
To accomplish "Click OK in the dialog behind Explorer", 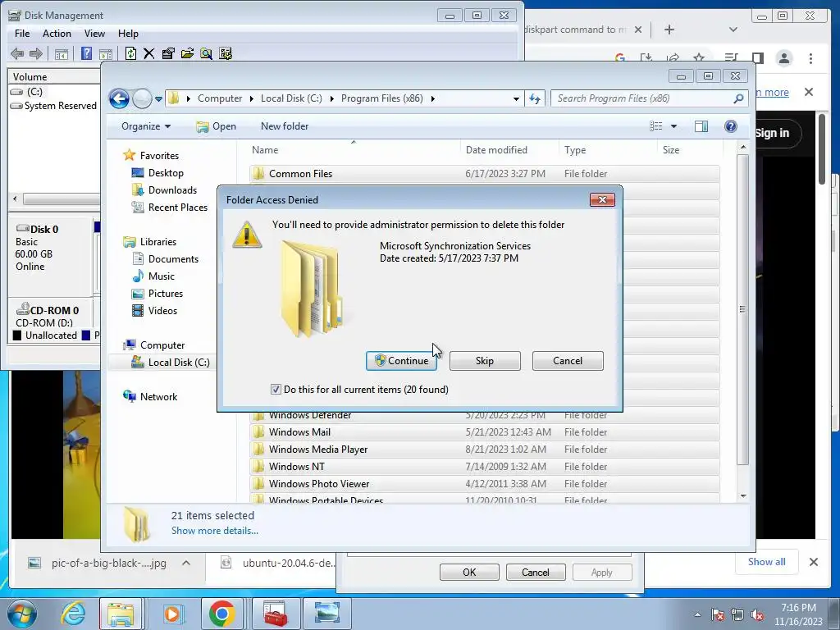I will [x=469, y=572].
